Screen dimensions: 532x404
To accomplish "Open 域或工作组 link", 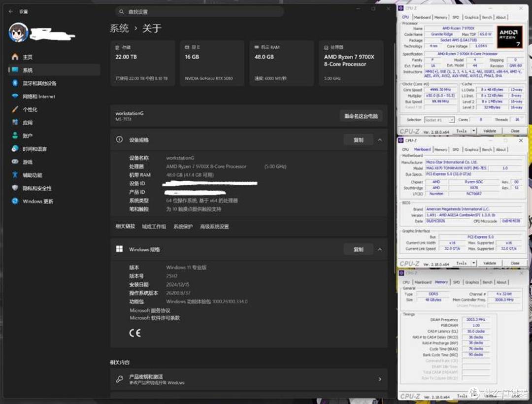I will coord(154,227).
